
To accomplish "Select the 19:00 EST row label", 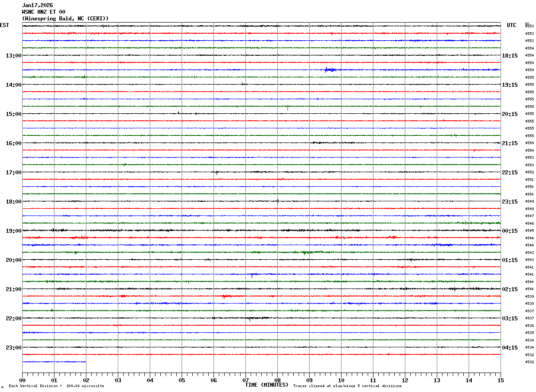I will 13,231.
